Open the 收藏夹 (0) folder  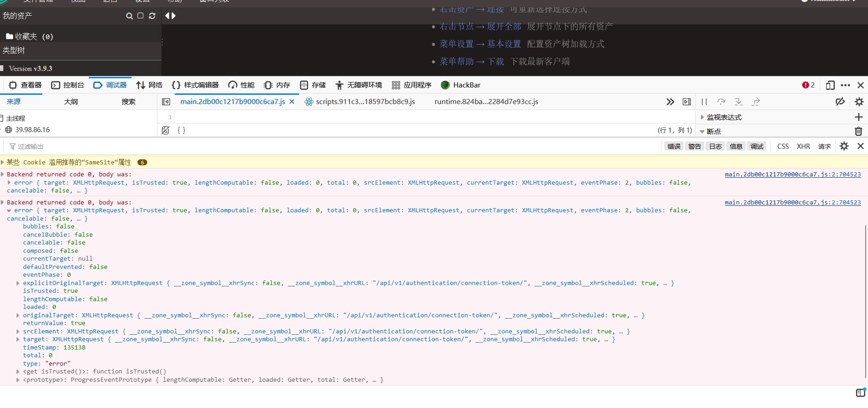pyautogui.click(x=29, y=36)
